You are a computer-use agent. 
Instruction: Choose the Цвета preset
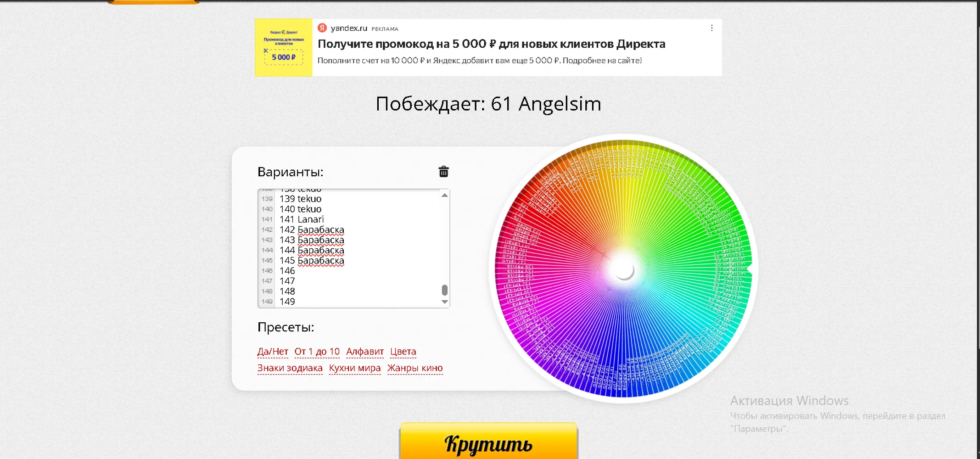tap(403, 352)
